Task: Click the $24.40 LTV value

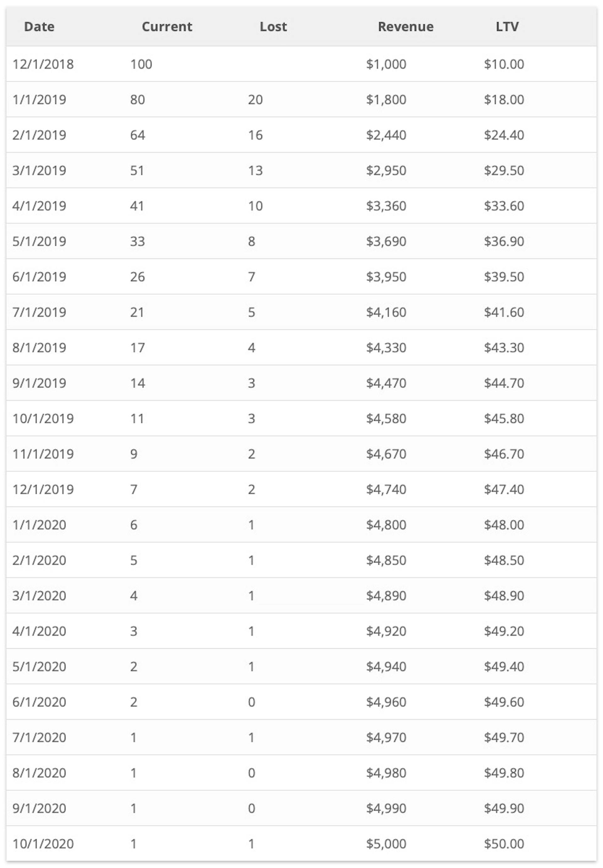Action: pyautogui.click(x=504, y=135)
